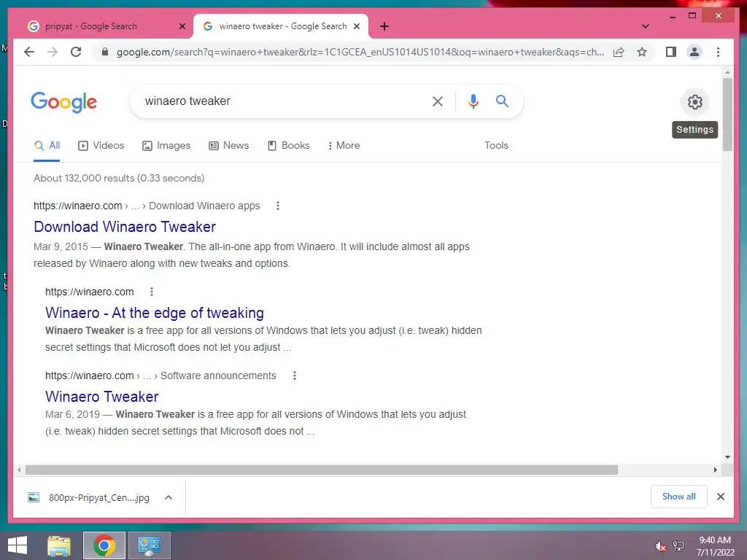Bookmark this page with the star
The width and height of the screenshot is (747, 560).
pos(642,52)
